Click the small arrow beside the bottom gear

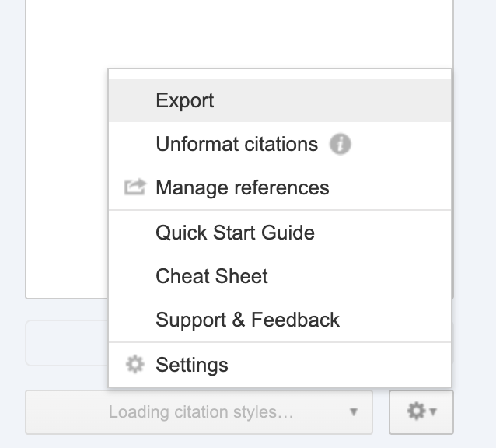pos(433,412)
